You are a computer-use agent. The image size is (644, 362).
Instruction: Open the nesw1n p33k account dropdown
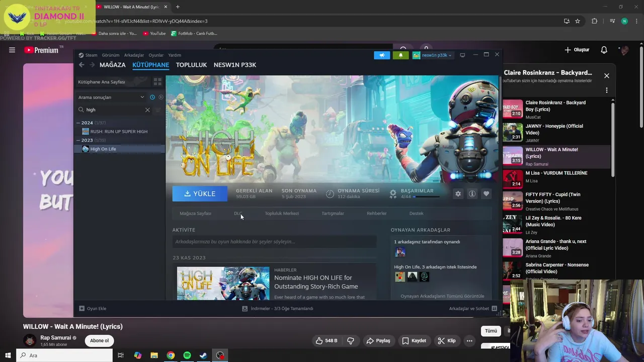tap(432, 55)
